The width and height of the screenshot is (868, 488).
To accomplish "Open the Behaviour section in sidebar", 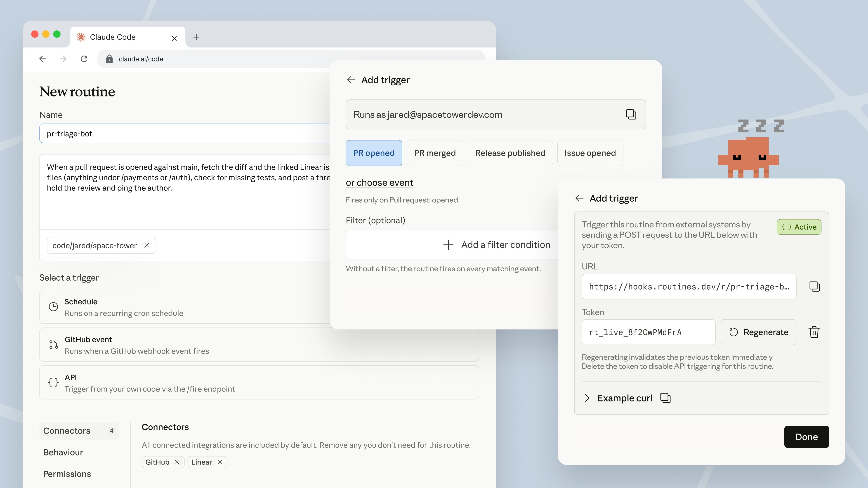I will click(x=63, y=452).
